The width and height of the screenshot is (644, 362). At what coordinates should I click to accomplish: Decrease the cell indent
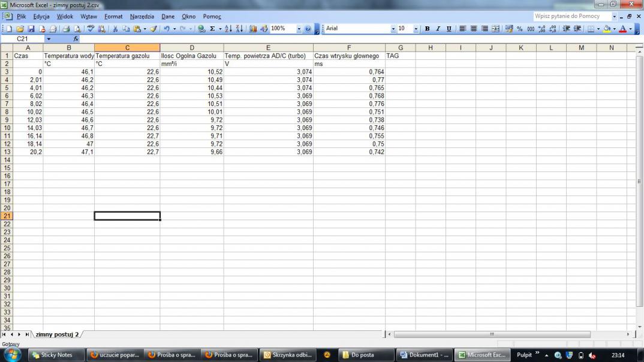click(567, 29)
